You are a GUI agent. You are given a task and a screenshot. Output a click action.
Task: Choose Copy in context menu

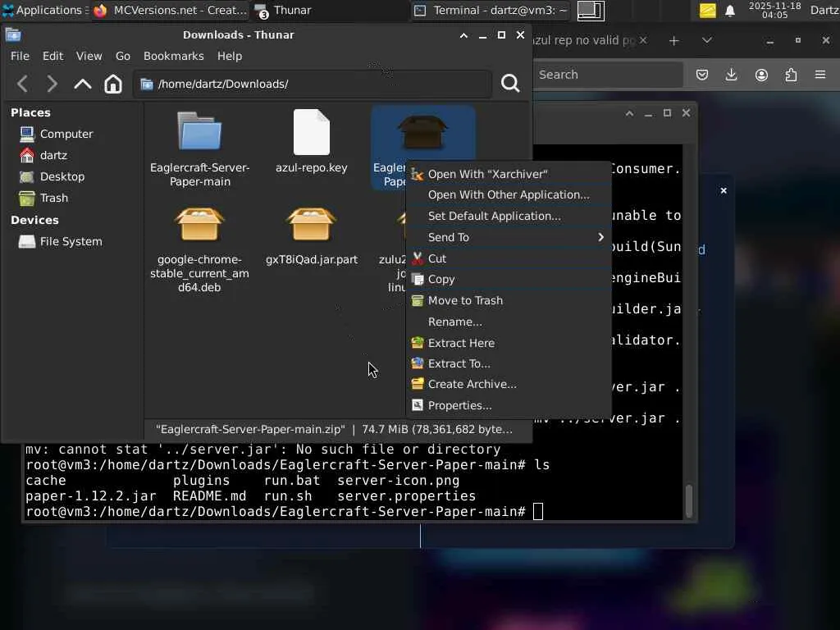coord(509,279)
